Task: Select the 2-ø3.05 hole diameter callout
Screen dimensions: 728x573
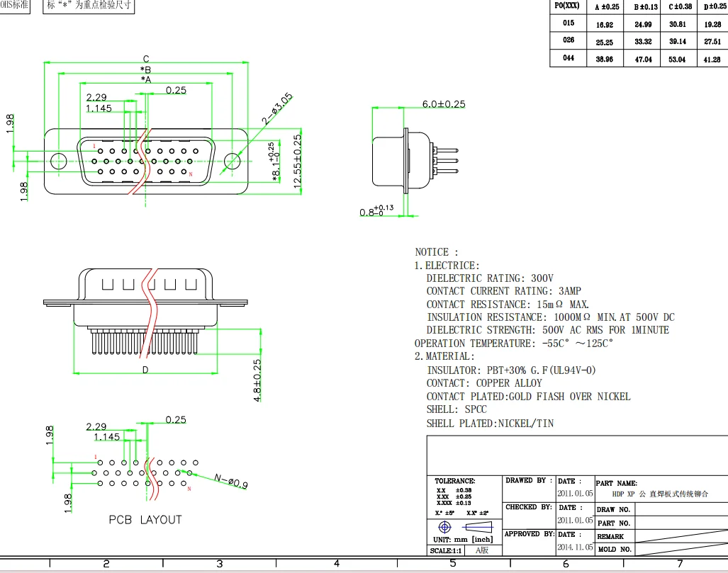Action: (x=277, y=108)
